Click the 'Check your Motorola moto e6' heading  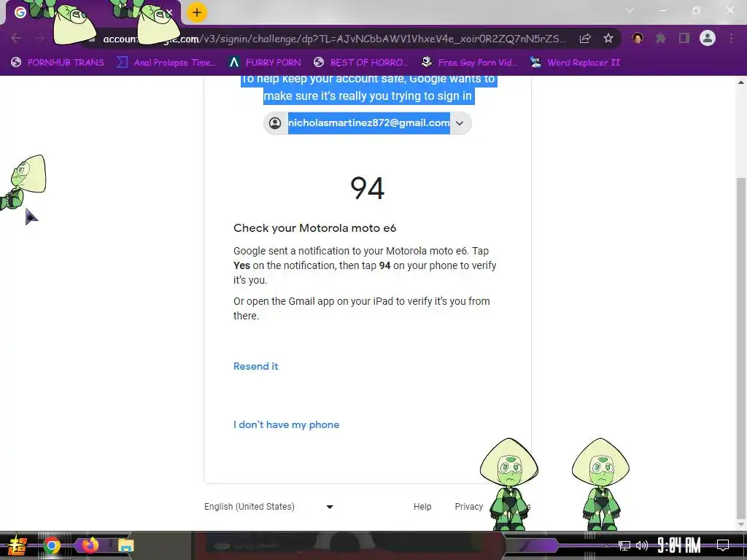315,228
